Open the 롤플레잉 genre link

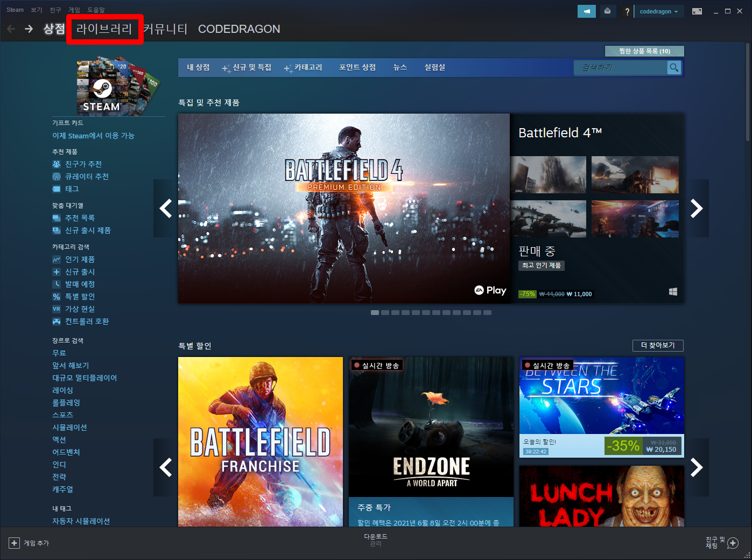[66, 403]
